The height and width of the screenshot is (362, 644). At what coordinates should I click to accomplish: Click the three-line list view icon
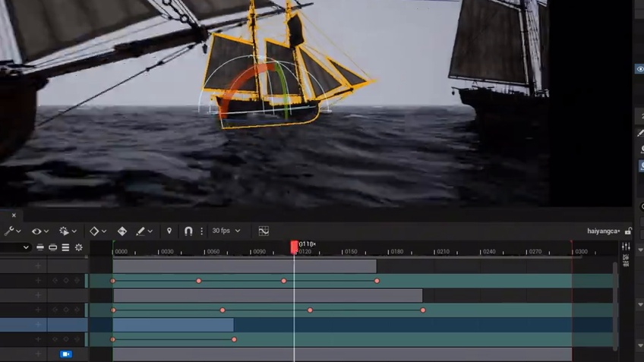[x=66, y=247]
